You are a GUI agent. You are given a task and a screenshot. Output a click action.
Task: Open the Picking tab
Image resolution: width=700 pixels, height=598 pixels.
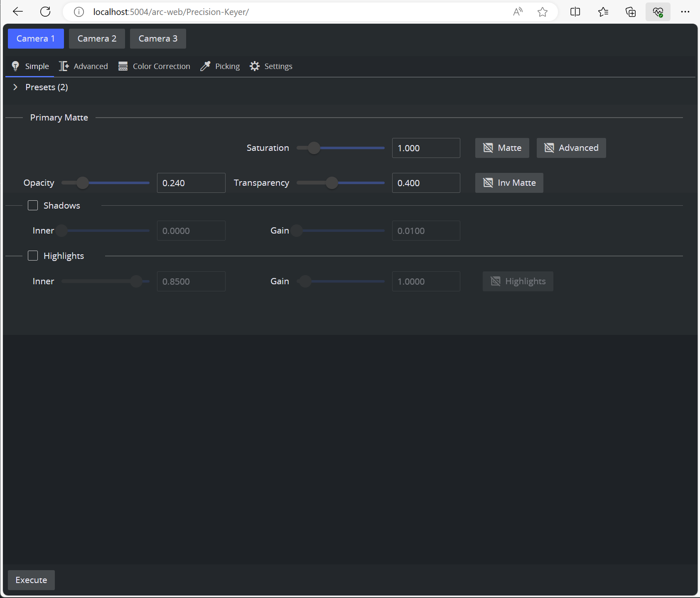220,66
